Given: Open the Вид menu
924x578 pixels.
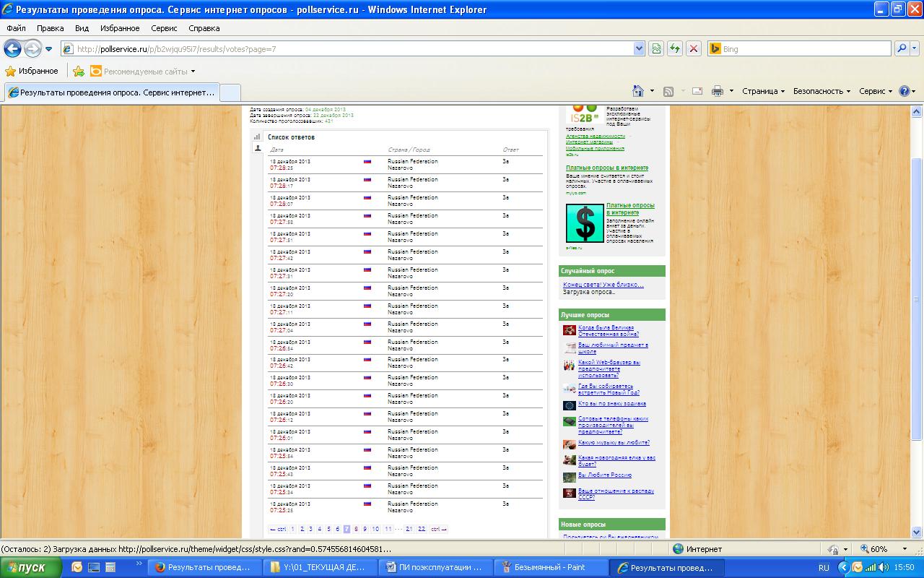Looking at the screenshot, I should (x=82, y=28).
